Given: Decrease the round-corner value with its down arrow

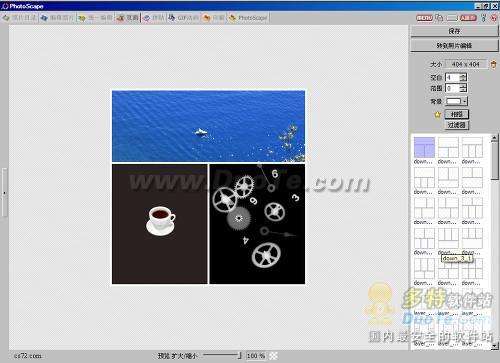Looking at the screenshot, I should pos(463,90).
